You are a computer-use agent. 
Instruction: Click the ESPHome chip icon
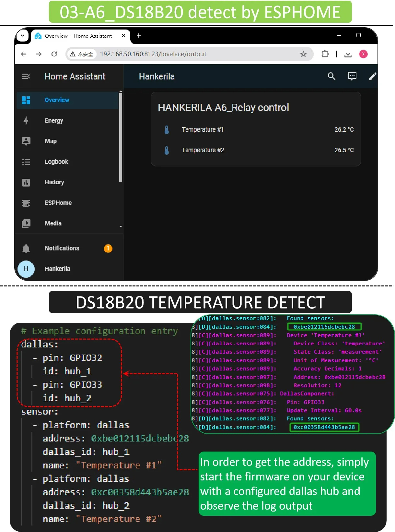26,203
